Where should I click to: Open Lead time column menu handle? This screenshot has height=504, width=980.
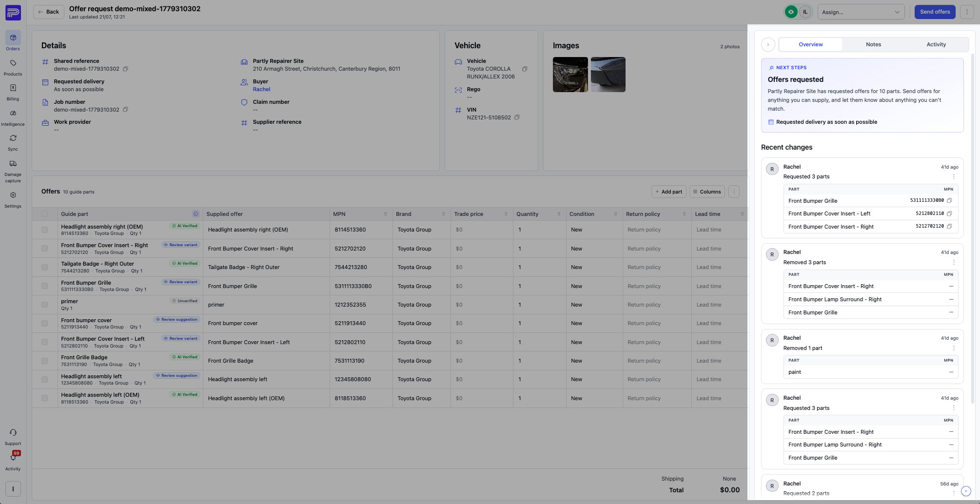742,214
